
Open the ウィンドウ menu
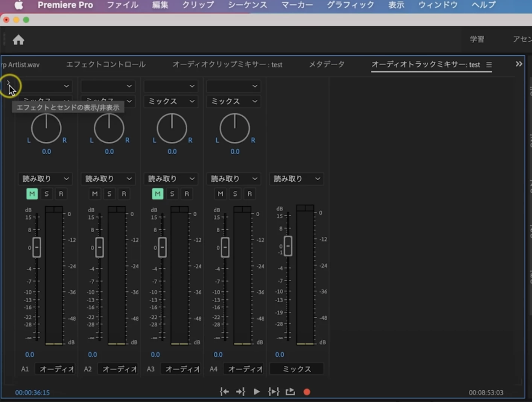pyautogui.click(x=438, y=5)
